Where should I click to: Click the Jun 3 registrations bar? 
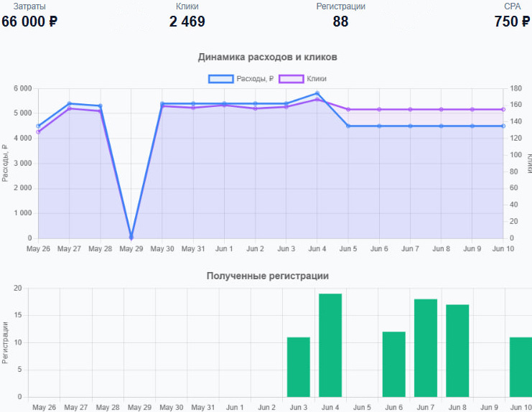pyautogui.click(x=298, y=367)
